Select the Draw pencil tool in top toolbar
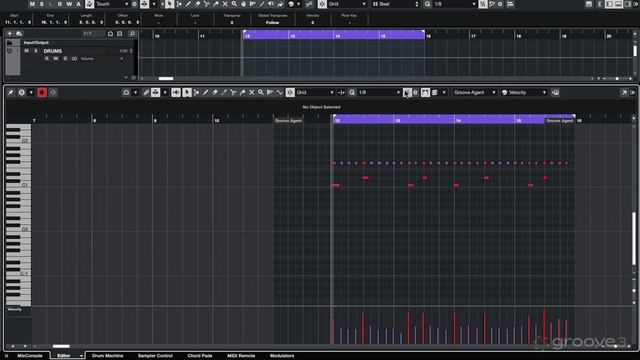This screenshot has width=640, height=360. pos(189,4)
